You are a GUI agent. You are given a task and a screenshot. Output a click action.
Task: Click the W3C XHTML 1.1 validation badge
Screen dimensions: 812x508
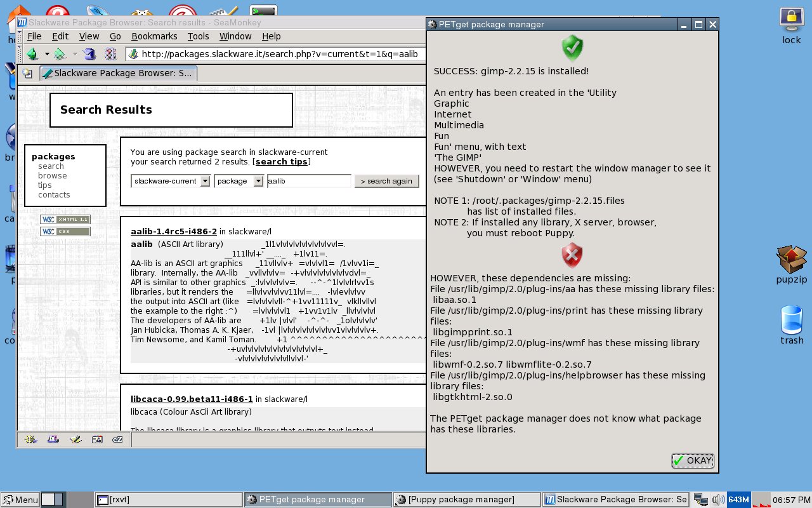click(x=65, y=219)
